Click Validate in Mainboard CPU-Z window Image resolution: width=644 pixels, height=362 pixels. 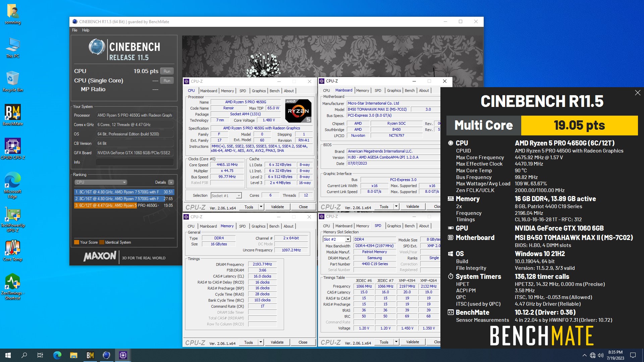coord(413,206)
